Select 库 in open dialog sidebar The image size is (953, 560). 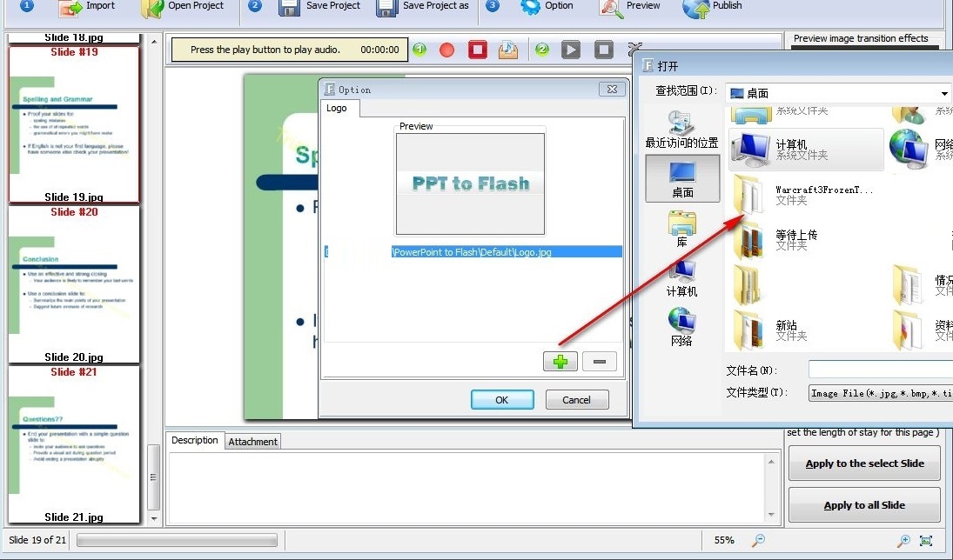(682, 229)
